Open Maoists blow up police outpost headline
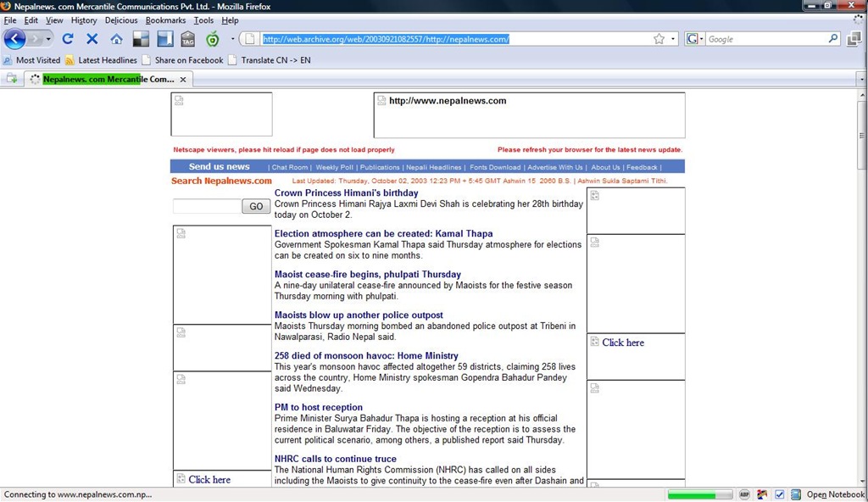 point(359,315)
